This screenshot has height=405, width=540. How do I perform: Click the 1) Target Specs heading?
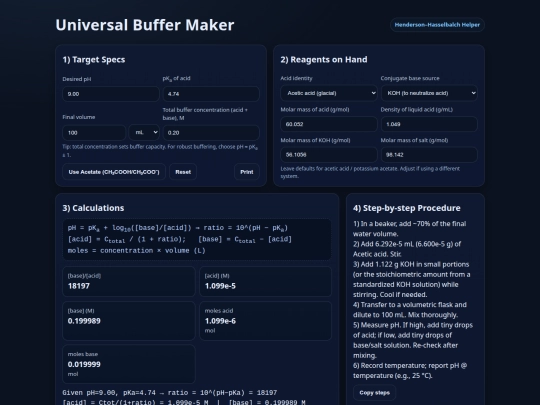94,60
